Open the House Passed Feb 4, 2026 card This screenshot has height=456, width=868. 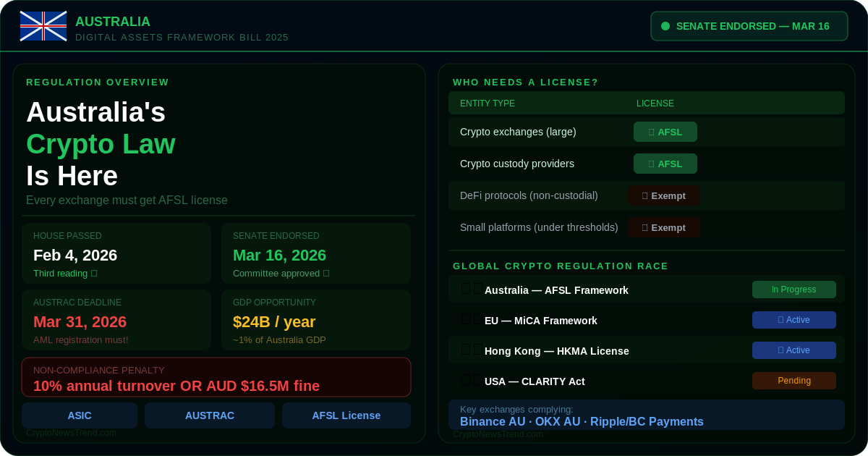click(x=116, y=253)
